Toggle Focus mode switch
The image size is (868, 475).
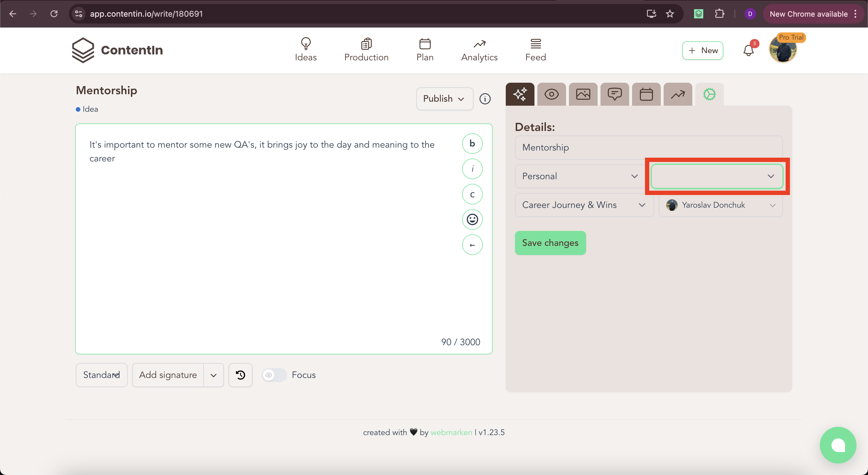pyautogui.click(x=274, y=375)
